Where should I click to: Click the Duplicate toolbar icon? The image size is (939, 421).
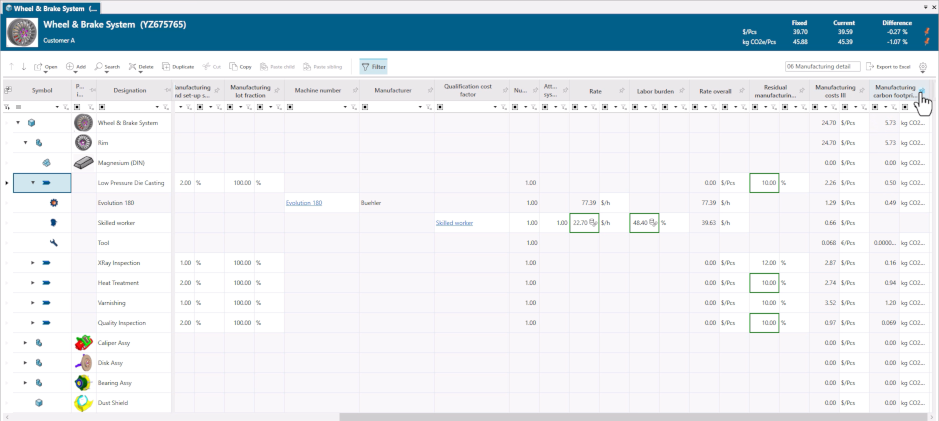click(177, 66)
